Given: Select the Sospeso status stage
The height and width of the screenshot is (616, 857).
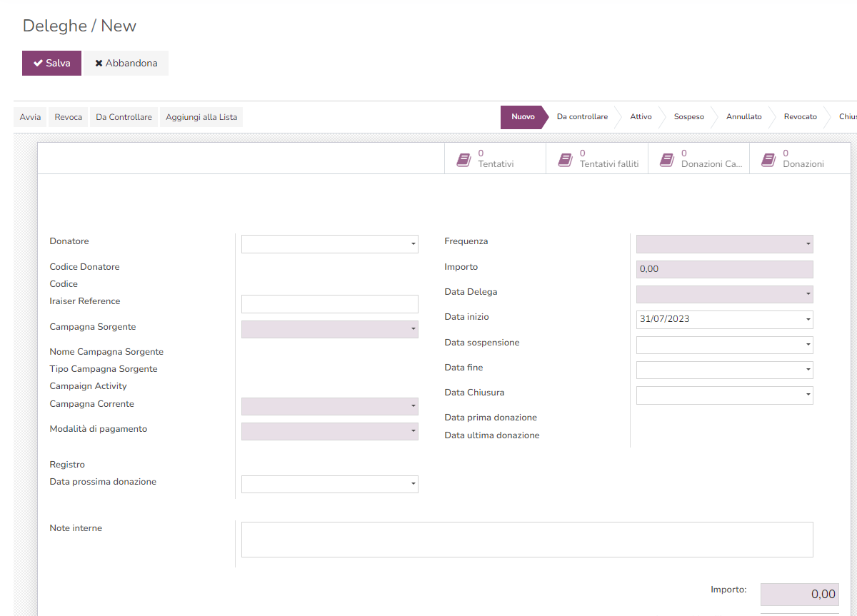Looking at the screenshot, I should pos(688,117).
